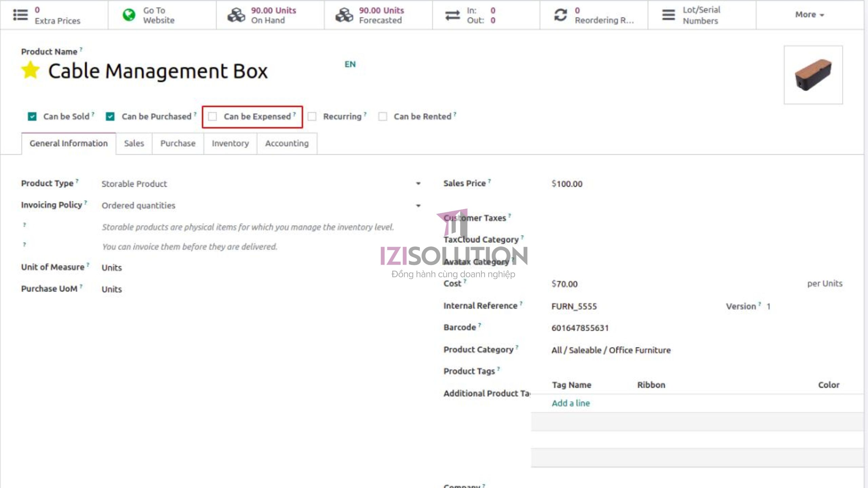Click the Forecasted units cubes icon
Image resolution: width=868 pixels, height=488 pixels.
(344, 15)
